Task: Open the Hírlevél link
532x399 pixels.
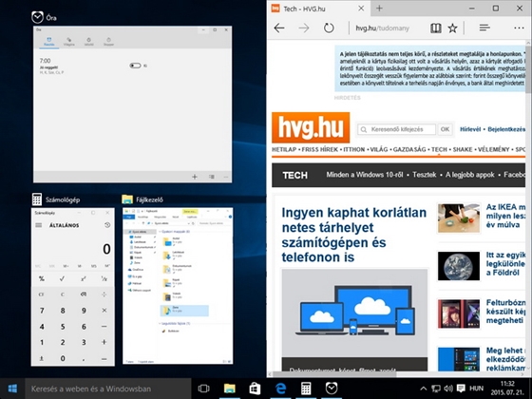Action: coord(470,129)
